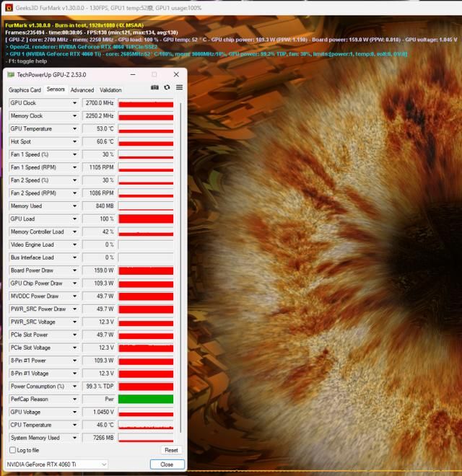Screen dimensions: 462x476
Task: Open the Fan 2 Speed (RPM) dropdown
Action: 74,193
